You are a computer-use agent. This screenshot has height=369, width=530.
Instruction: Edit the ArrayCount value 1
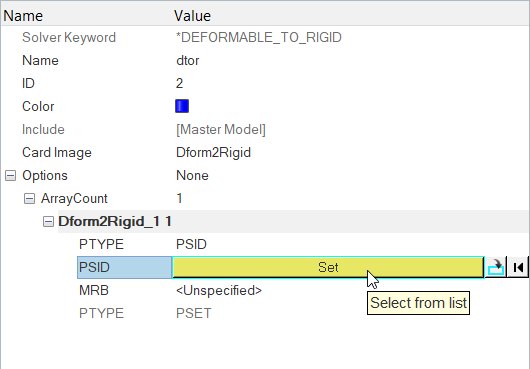[179, 198]
